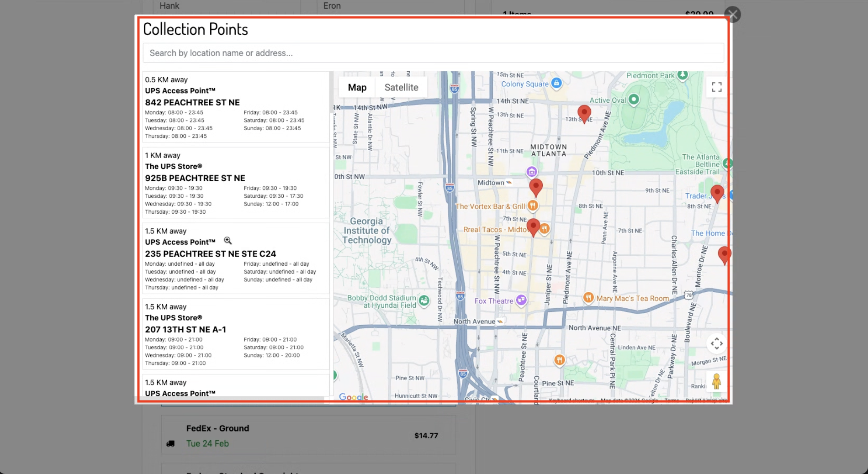Viewport: 868px width, 474px height.
Task: Click the Vortex Bar & Grill dining icon
Action: 533,205
